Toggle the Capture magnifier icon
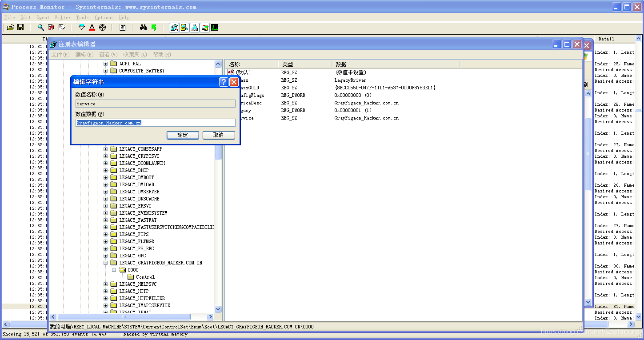The height and width of the screenshot is (340, 644). pyautogui.click(x=41, y=28)
